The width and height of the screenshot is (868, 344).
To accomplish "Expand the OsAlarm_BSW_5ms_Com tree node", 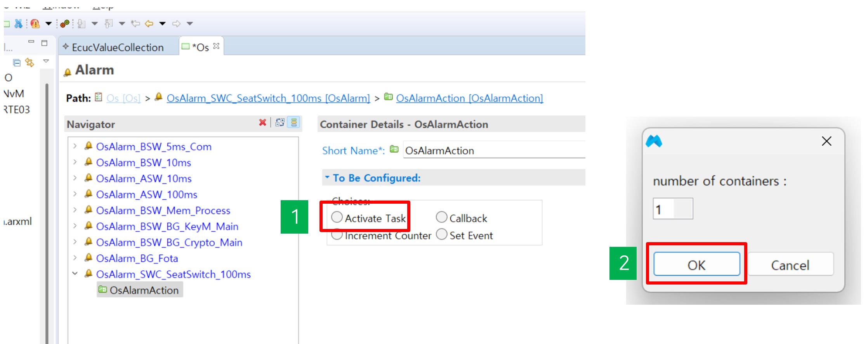I will coord(75,147).
